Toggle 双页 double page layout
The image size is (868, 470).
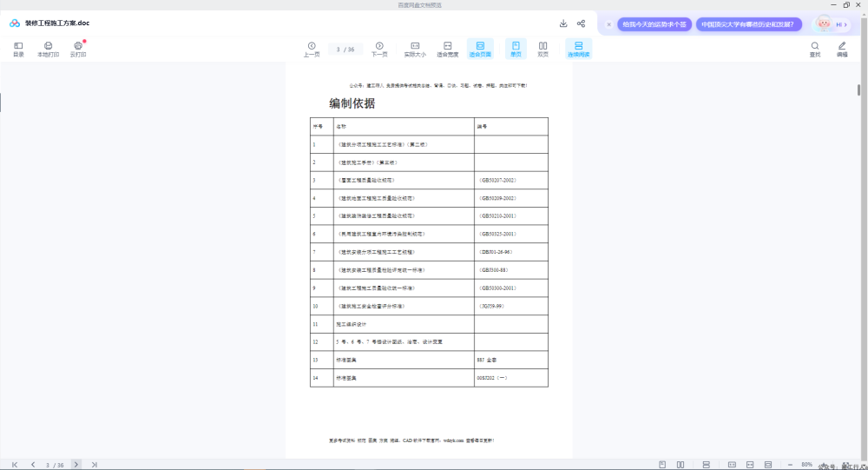tap(542, 50)
